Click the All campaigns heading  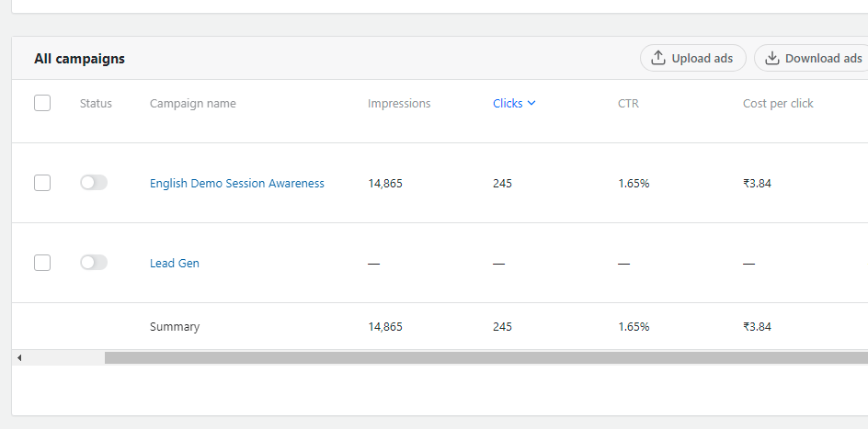tap(80, 59)
